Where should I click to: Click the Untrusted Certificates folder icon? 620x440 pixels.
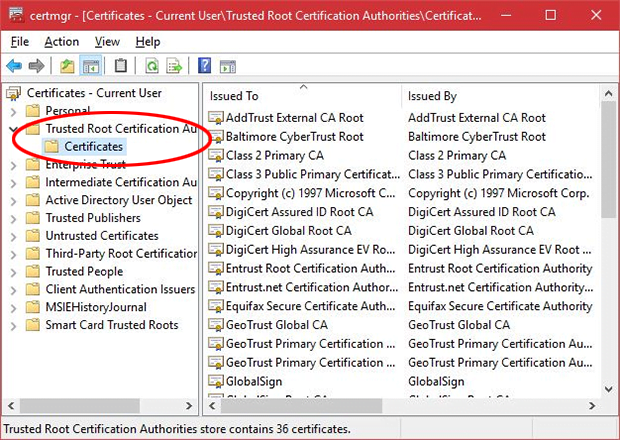33,236
